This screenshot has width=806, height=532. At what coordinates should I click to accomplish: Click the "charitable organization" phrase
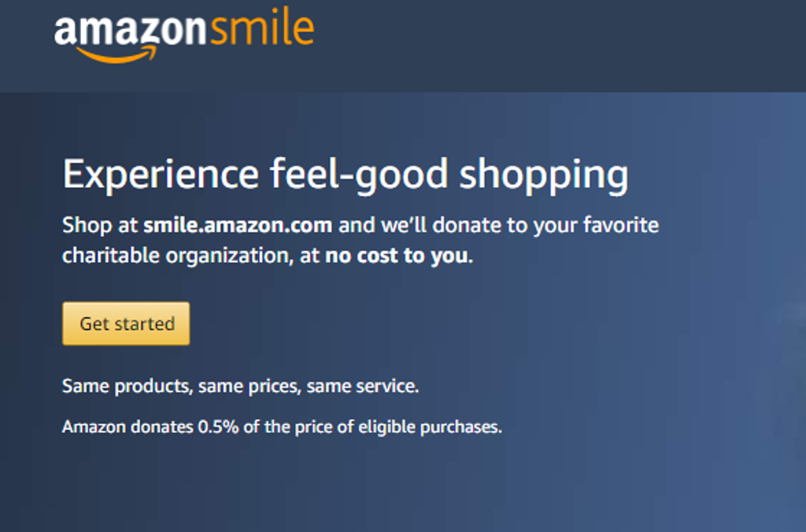pyautogui.click(x=177, y=256)
